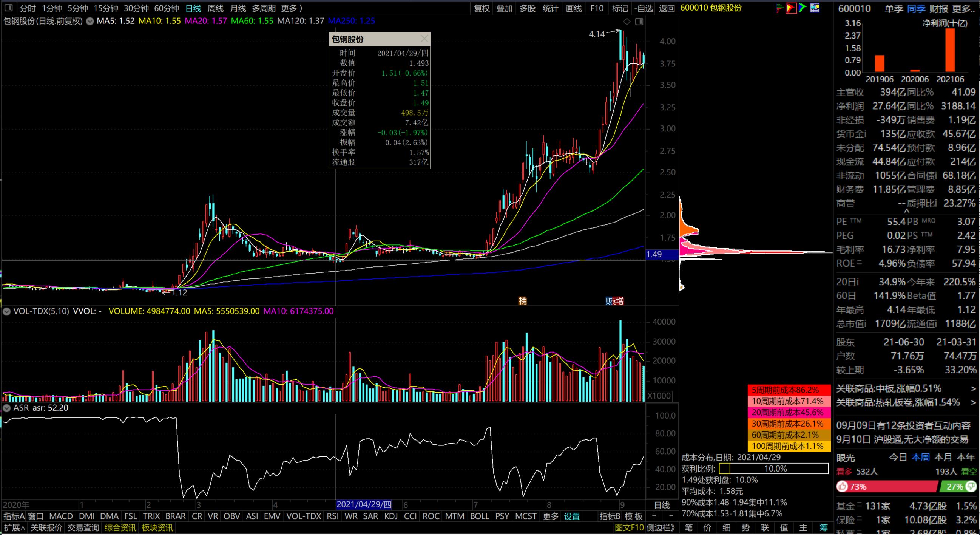Open the 筹 chip distribution tab

[824, 528]
